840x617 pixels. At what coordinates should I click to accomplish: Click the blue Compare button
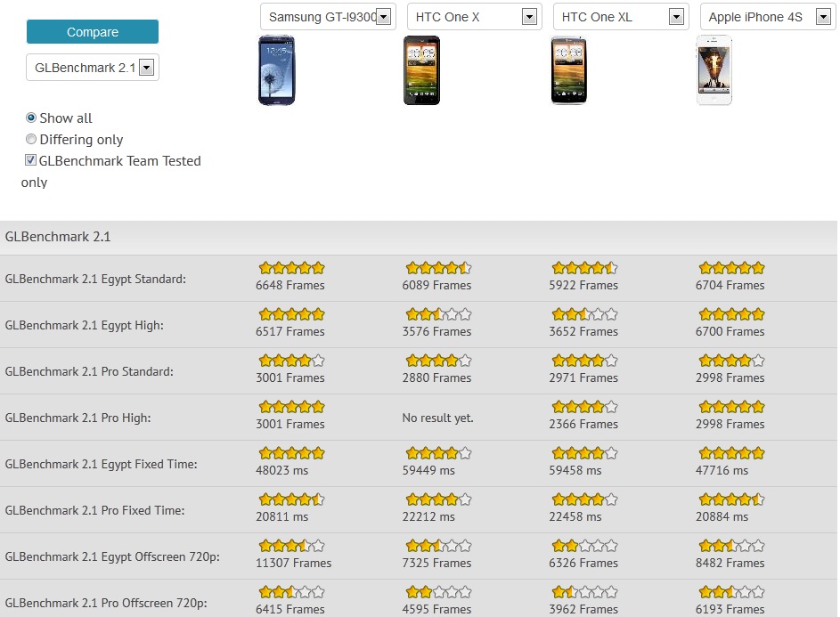click(93, 32)
